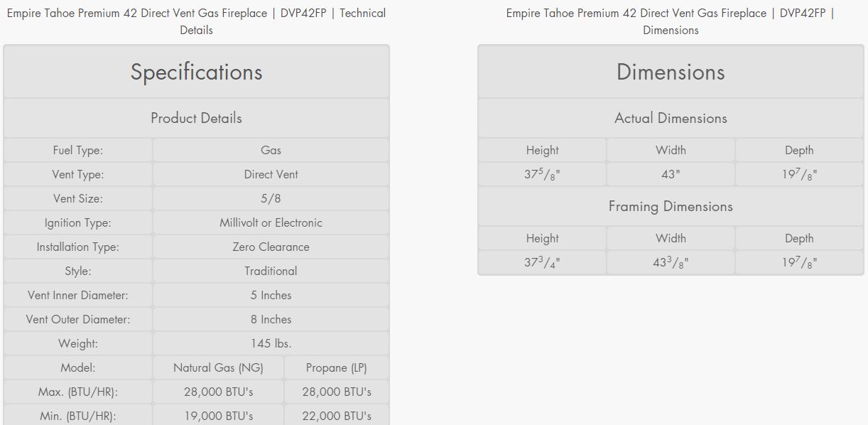The width and height of the screenshot is (868, 425).
Task: Click the framing width 43 3/8" cell
Action: coord(671,262)
